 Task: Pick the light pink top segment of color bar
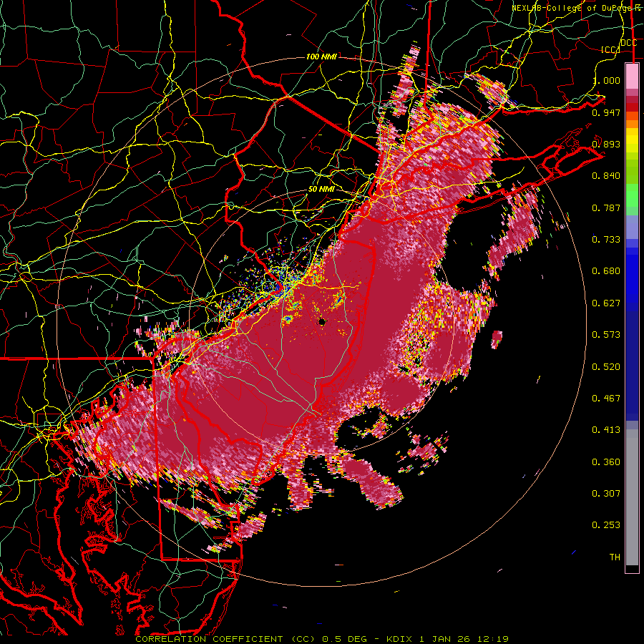(x=632, y=77)
